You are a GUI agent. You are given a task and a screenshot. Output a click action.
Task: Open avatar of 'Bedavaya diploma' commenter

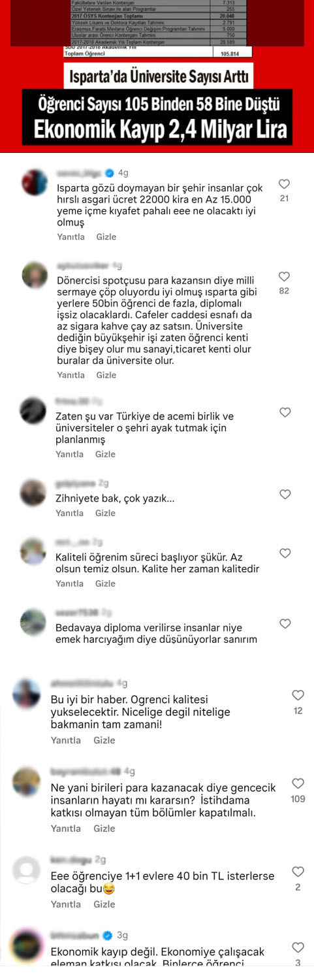(33, 621)
